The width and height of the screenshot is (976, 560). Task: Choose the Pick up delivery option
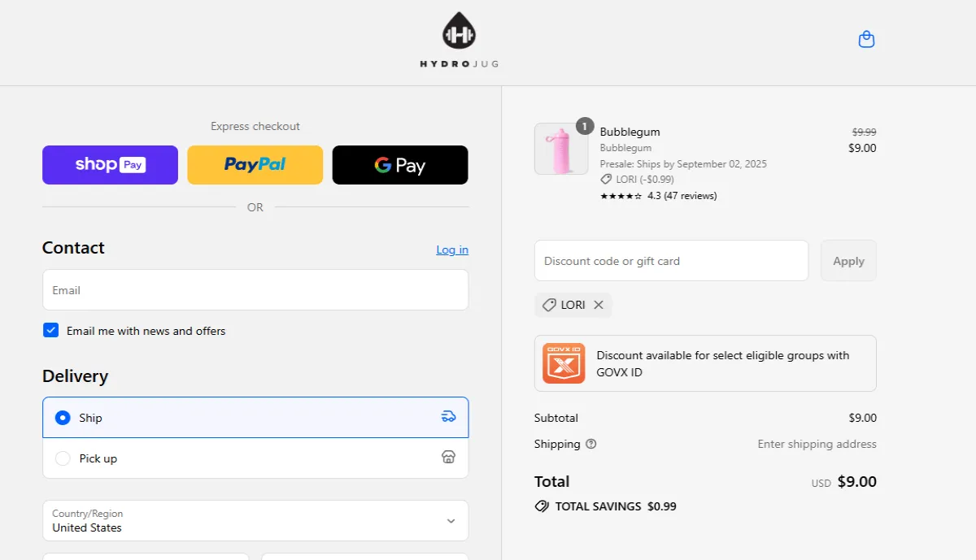pyautogui.click(x=63, y=458)
